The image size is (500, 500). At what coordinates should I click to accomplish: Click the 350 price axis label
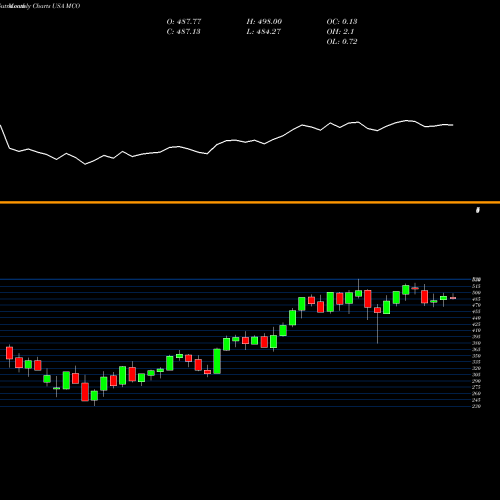click(476, 356)
